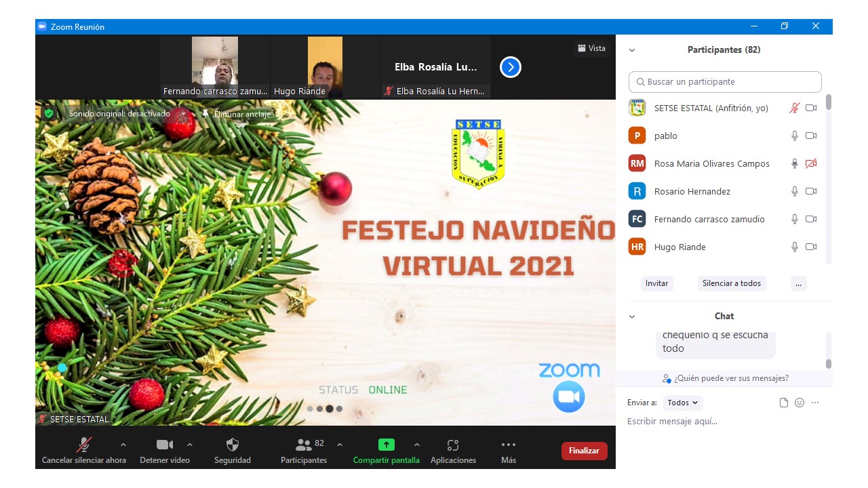Click Silenciar a todos button

coord(732,283)
